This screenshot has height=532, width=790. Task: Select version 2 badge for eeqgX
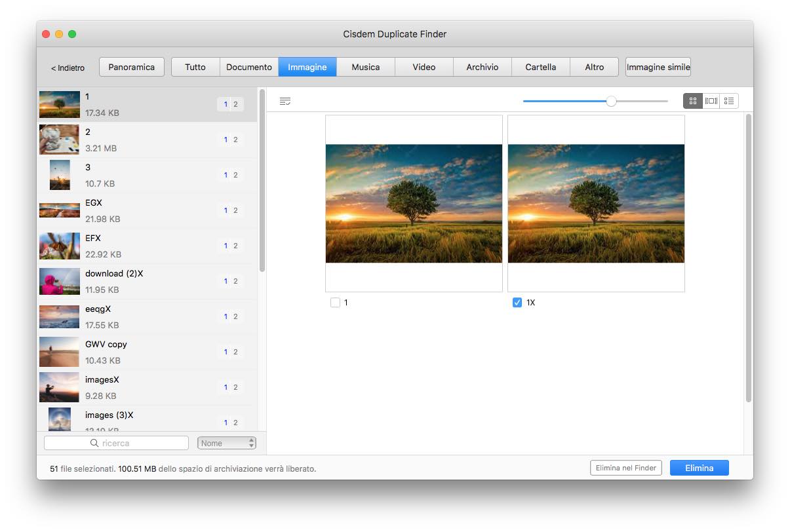(235, 316)
